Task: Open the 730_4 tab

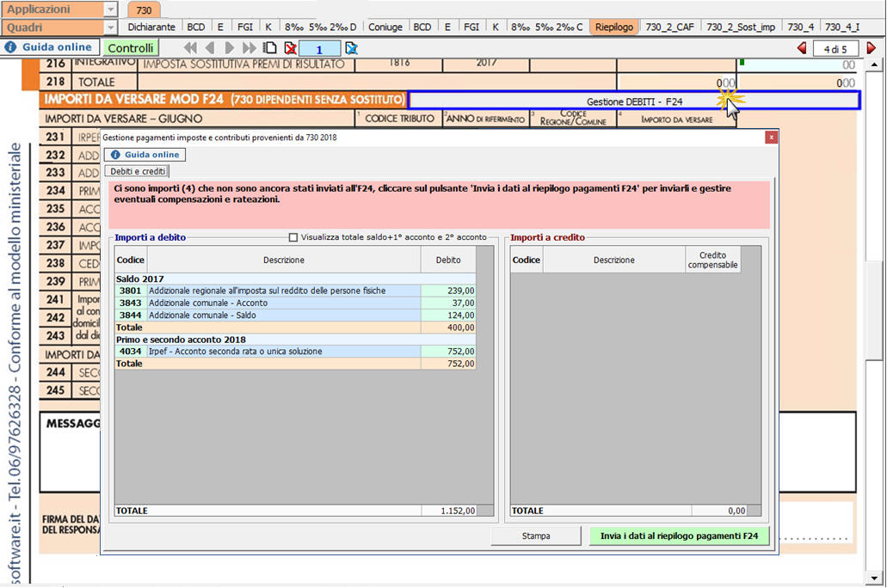Action: (x=800, y=28)
